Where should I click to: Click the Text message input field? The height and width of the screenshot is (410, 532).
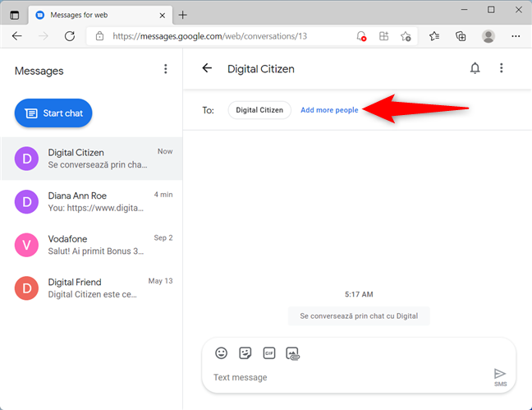pos(350,377)
